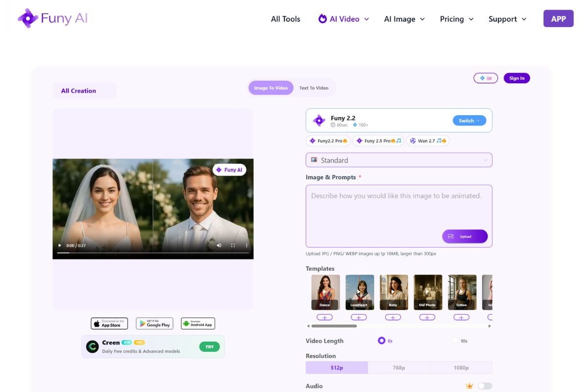This screenshot has height=392, width=588.
Task: Preview the Old Photo template thumbnail
Action: [428, 292]
